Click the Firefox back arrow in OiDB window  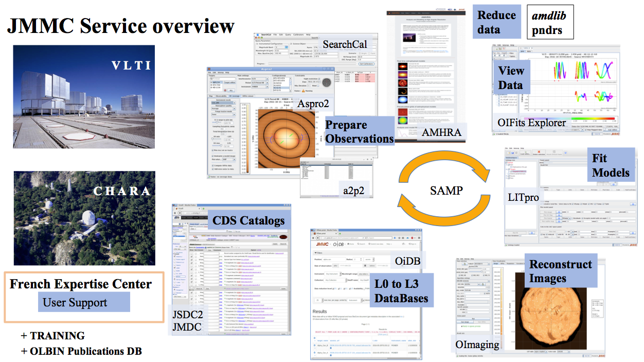317,238
